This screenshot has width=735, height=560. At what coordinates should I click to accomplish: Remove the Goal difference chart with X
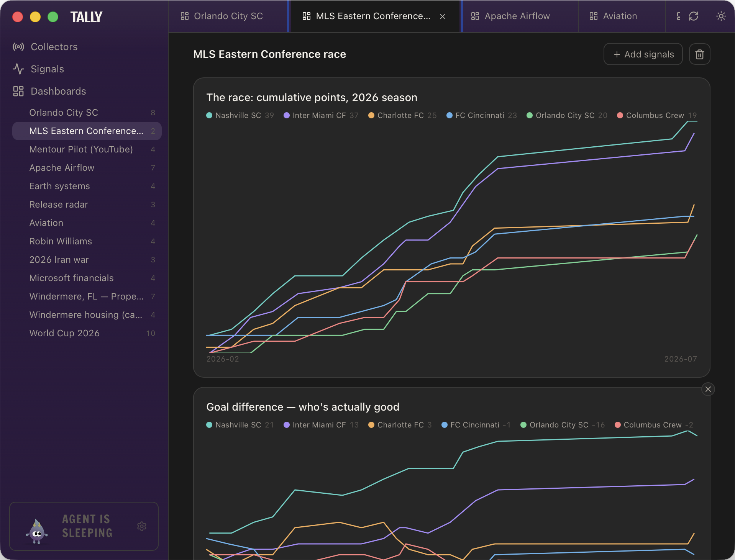[x=708, y=389]
